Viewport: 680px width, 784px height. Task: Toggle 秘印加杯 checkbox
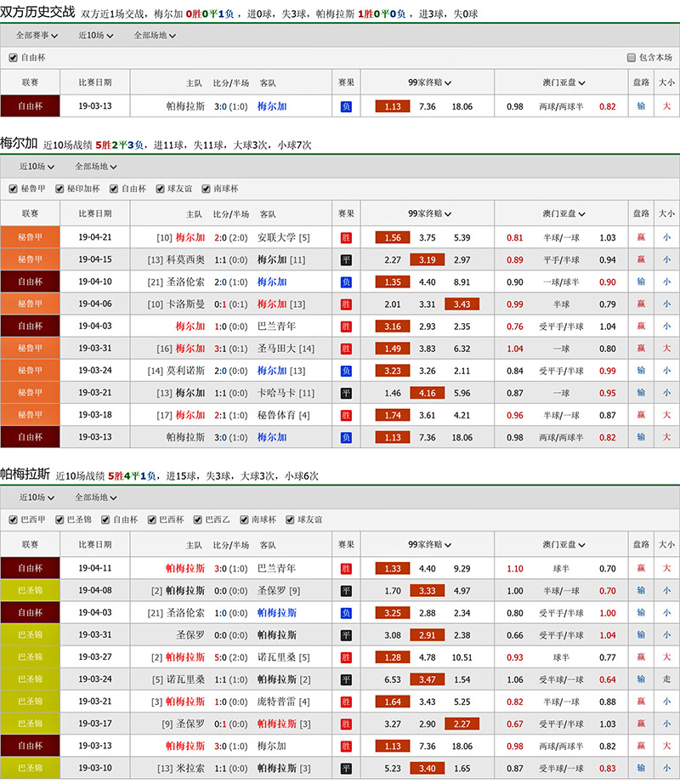click(59, 189)
